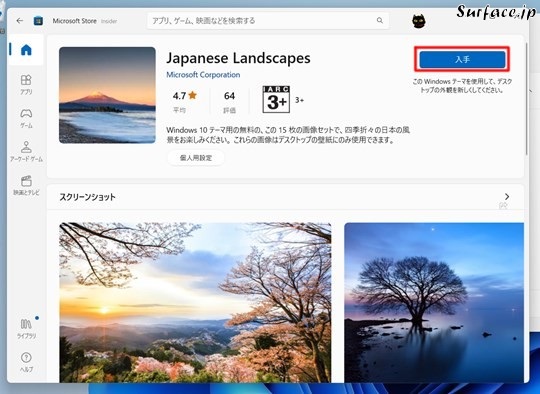This screenshot has width=540, height=394.
Task: Click the search magnifier icon
Action: (380, 20)
